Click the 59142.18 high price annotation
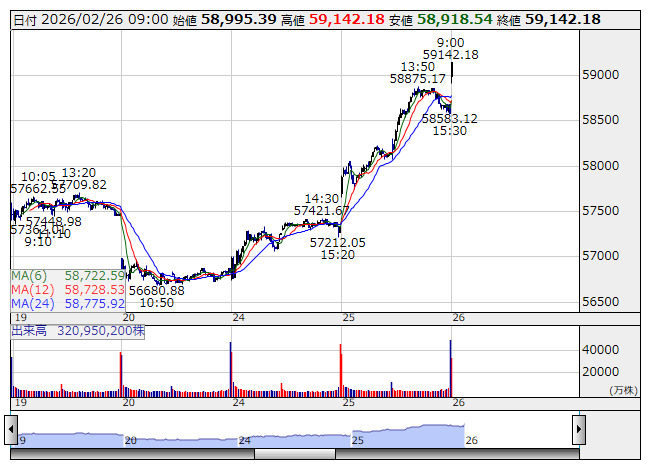Screen dimensions: 653x470 pyautogui.click(x=450, y=55)
